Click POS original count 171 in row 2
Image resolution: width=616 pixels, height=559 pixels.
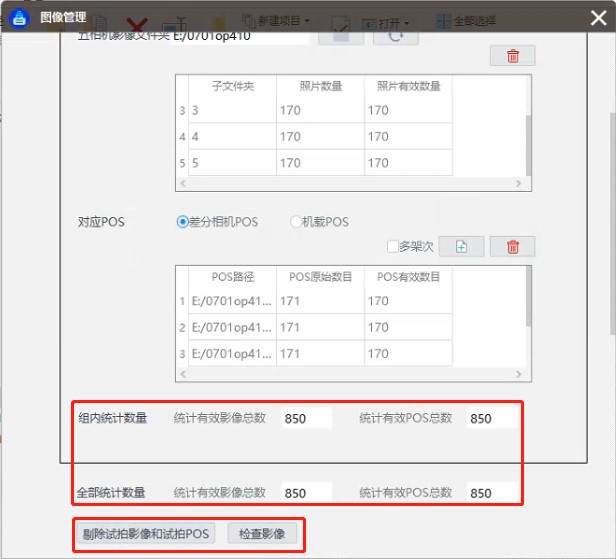pyautogui.click(x=321, y=327)
